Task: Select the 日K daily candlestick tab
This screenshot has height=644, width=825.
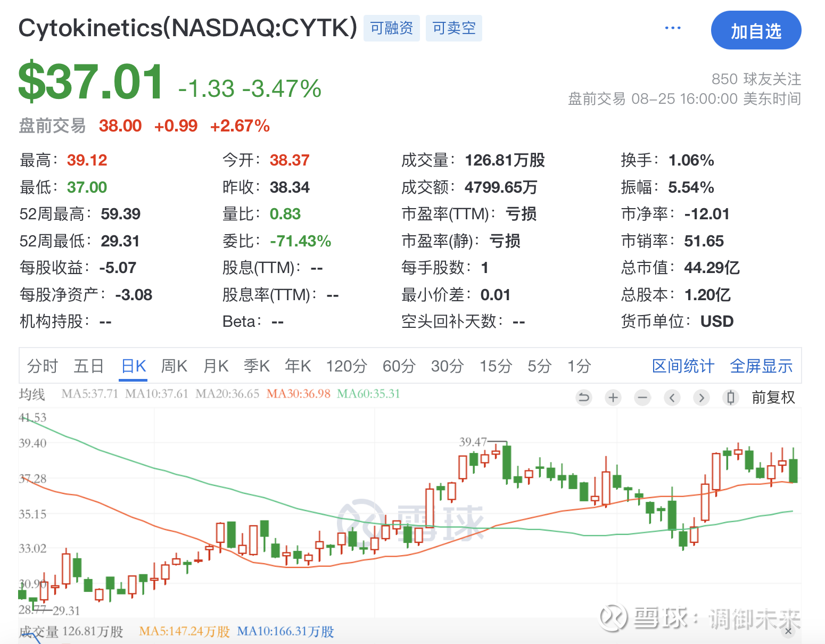Action: pos(134,366)
